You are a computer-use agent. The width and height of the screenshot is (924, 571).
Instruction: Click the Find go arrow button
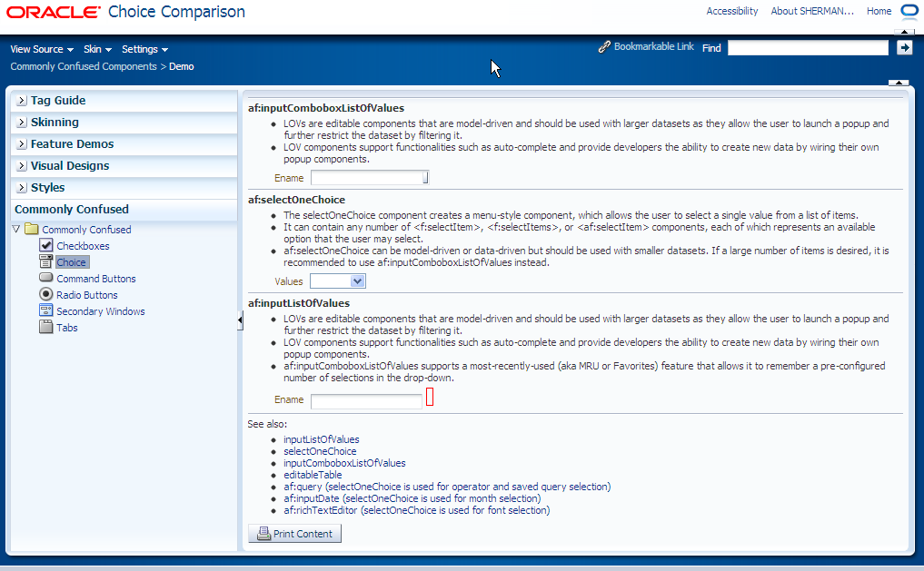[905, 48]
